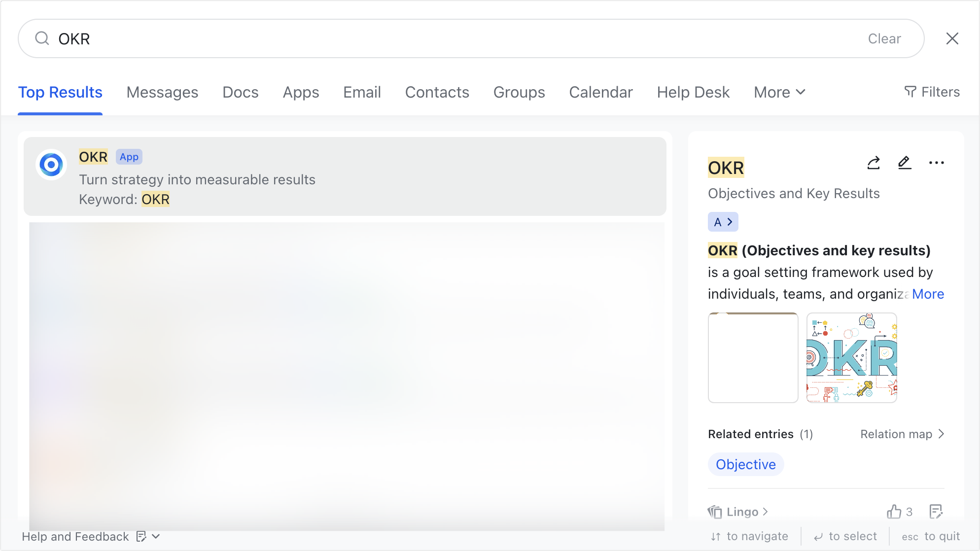Screen dimensions: 980x551
Task: Edit the OKR entry with the pencil icon
Action: (x=905, y=163)
